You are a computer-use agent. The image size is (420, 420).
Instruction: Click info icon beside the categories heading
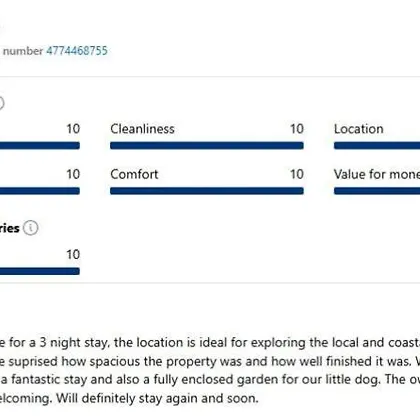pyautogui.click(x=31, y=228)
